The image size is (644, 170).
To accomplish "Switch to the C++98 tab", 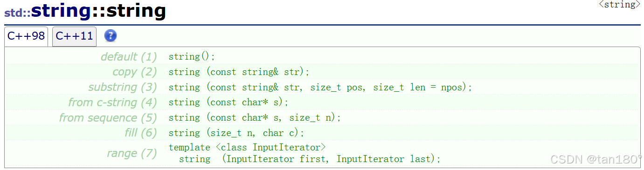I will click(26, 36).
